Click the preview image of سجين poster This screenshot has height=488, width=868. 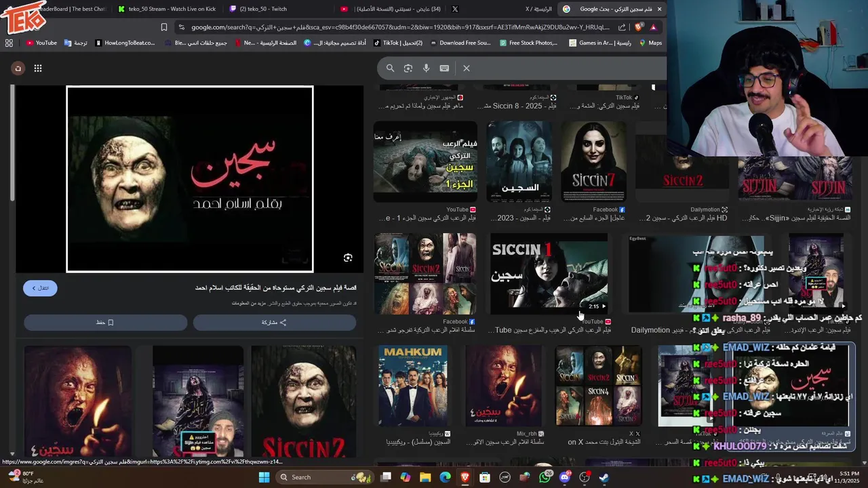click(190, 179)
